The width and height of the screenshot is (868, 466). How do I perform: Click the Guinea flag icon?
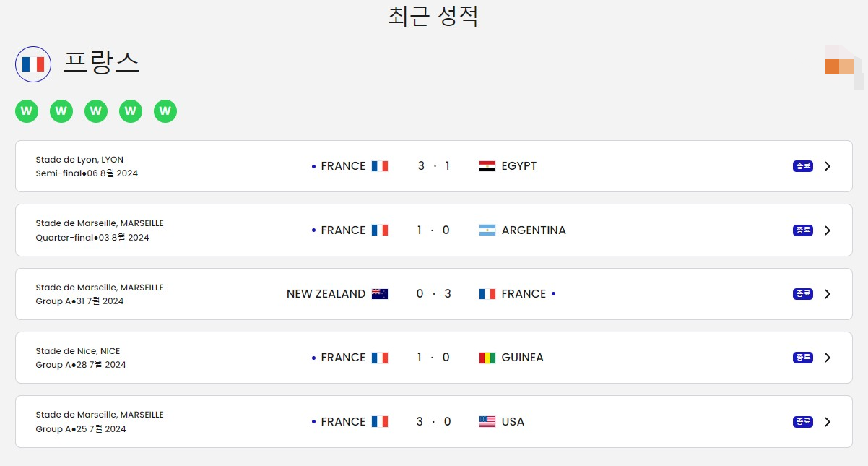pos(487,357)
